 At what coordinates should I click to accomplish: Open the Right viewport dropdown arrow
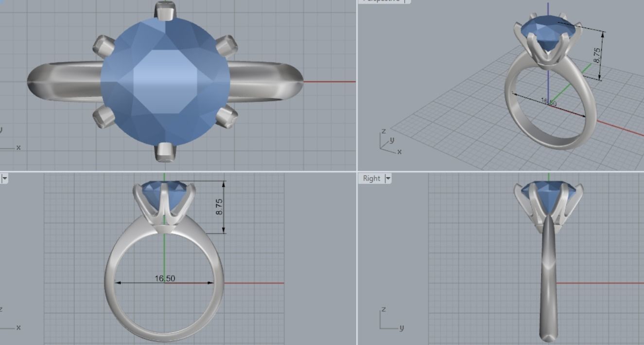388,179
